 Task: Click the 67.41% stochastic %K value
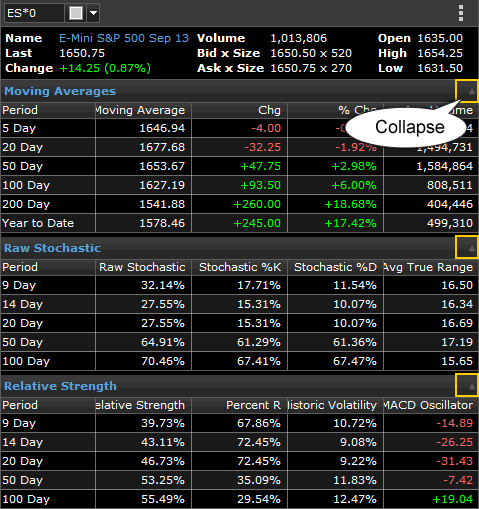[259, 361]
